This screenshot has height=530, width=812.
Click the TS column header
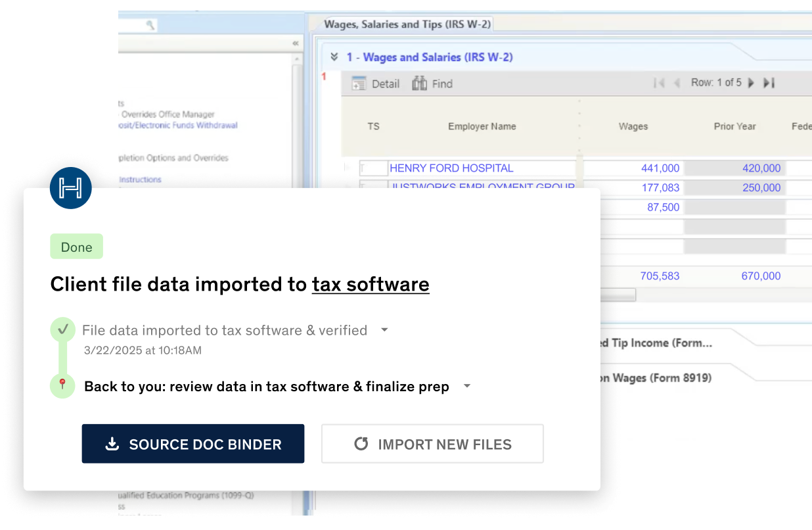point(373,126)
